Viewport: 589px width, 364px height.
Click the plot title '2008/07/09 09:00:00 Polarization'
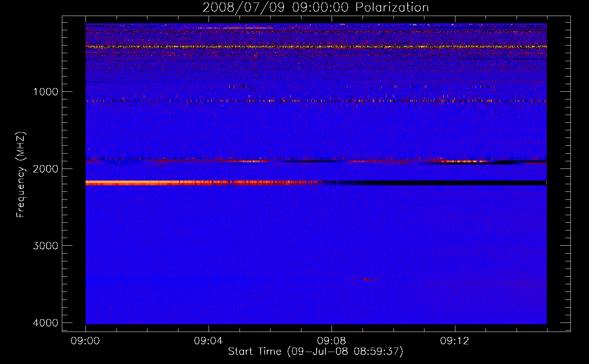tap(316, 8)
